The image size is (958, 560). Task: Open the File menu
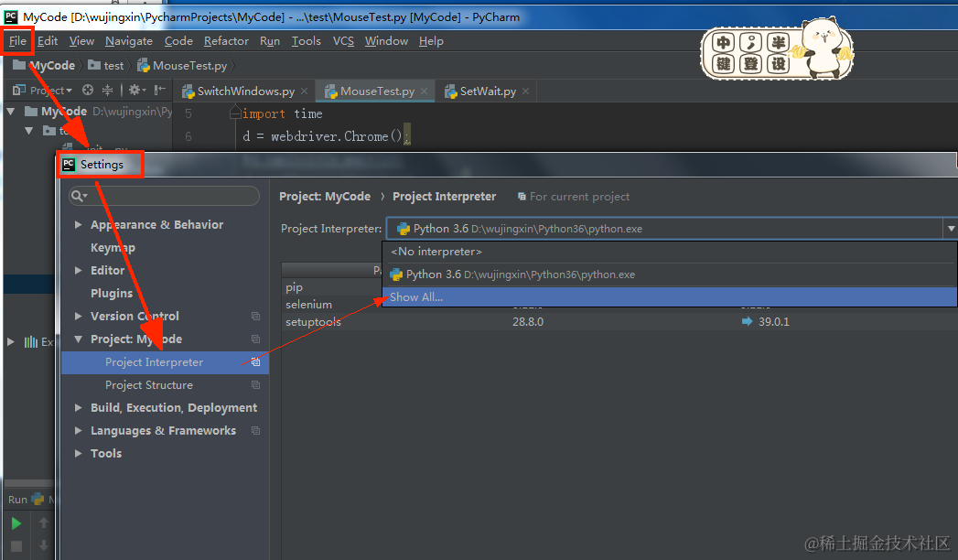(17, 41)
